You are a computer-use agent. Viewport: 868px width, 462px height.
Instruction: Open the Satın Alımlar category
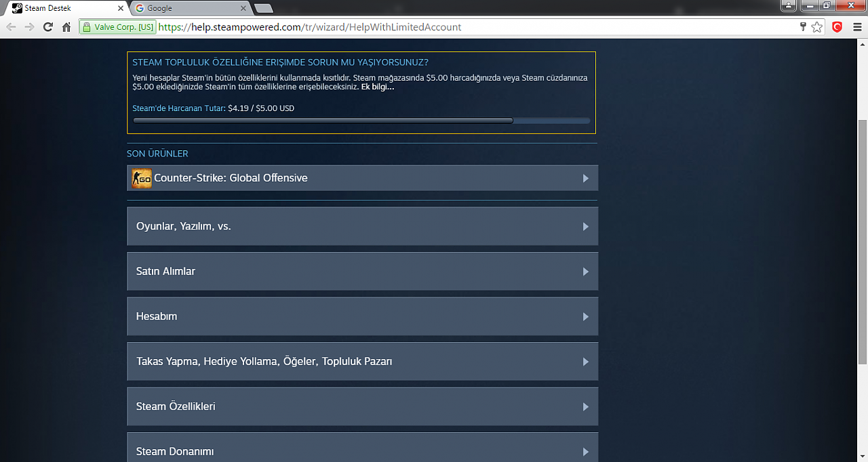click(362, 271)
